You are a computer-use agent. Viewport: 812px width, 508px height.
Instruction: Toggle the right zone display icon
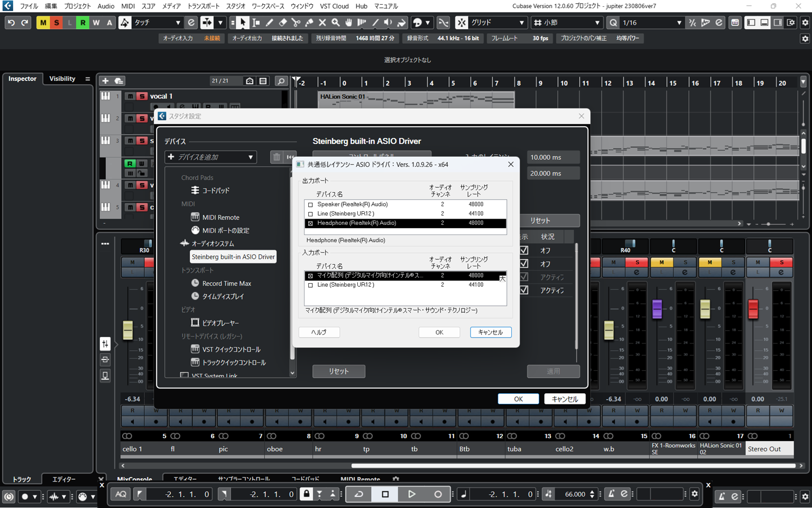778,23
